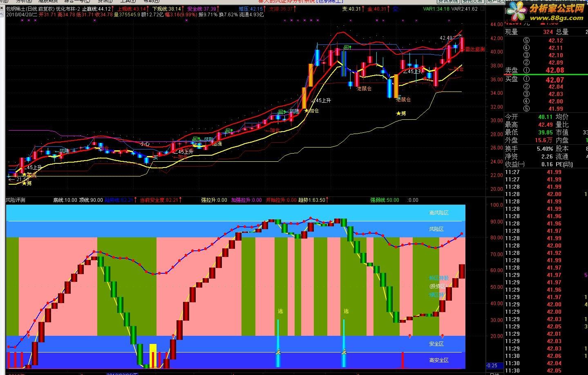Click the yellow bar in safe zone
This screenshot has width=588, height=375.
pos(153,356)
